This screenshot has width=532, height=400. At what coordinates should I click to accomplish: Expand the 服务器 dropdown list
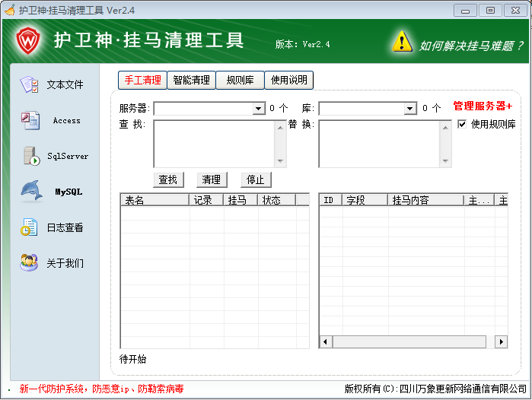click(x=259, y=109)
